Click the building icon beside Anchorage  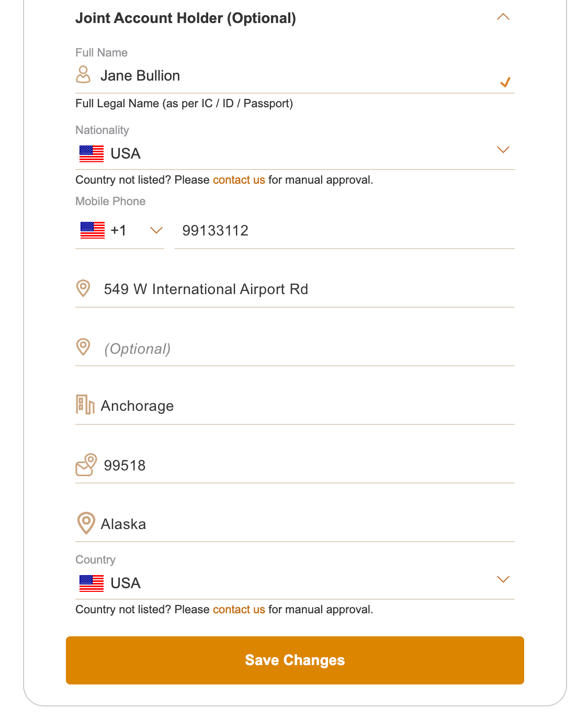pyautogui.click(x=85, y=405)
